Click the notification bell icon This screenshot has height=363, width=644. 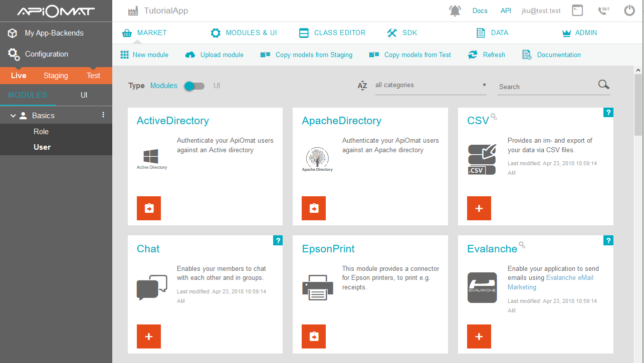pyautogui.click(x=455, y=11)
